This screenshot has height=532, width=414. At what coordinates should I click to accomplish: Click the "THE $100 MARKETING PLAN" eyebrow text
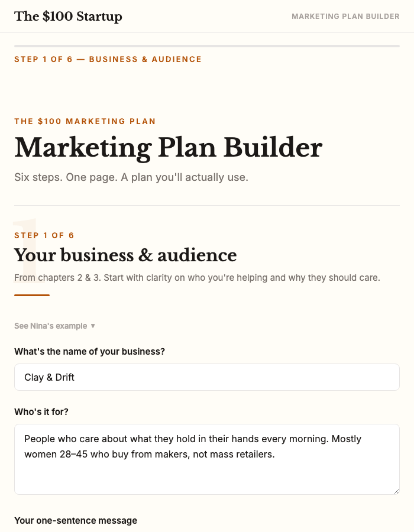85,121
